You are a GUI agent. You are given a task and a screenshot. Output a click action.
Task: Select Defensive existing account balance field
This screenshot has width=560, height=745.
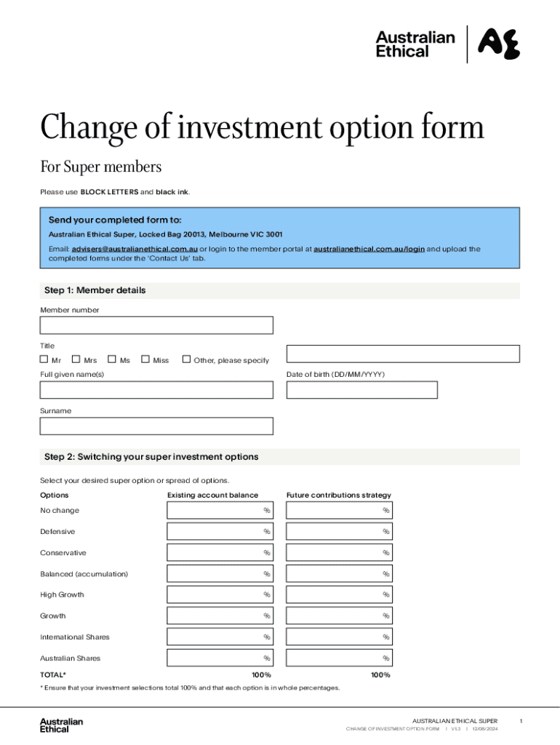point(220,532)
